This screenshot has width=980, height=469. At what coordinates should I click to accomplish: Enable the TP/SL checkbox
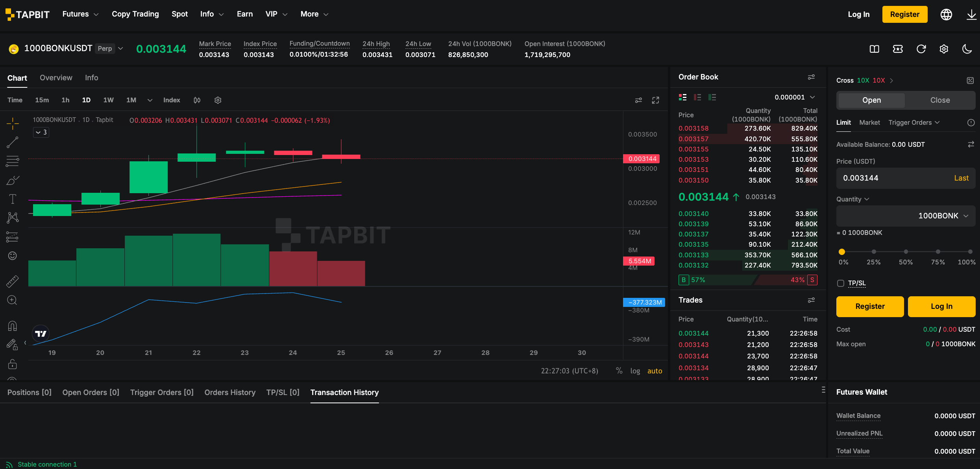(841, 283)
